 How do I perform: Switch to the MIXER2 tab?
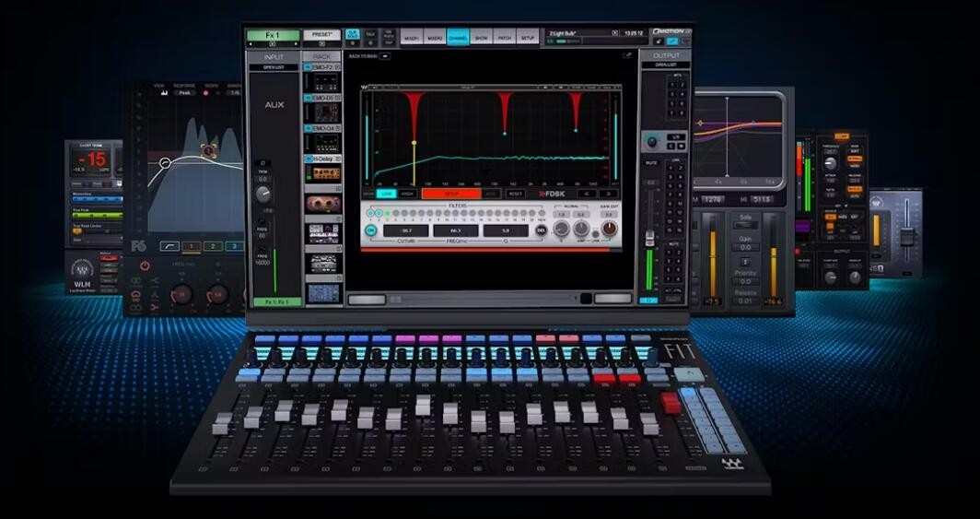pyautogui.click(x=435, y=38)
